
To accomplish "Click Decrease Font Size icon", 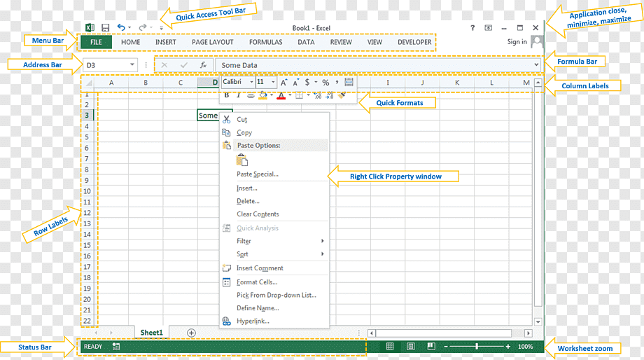I will click(x=295, y=83).
